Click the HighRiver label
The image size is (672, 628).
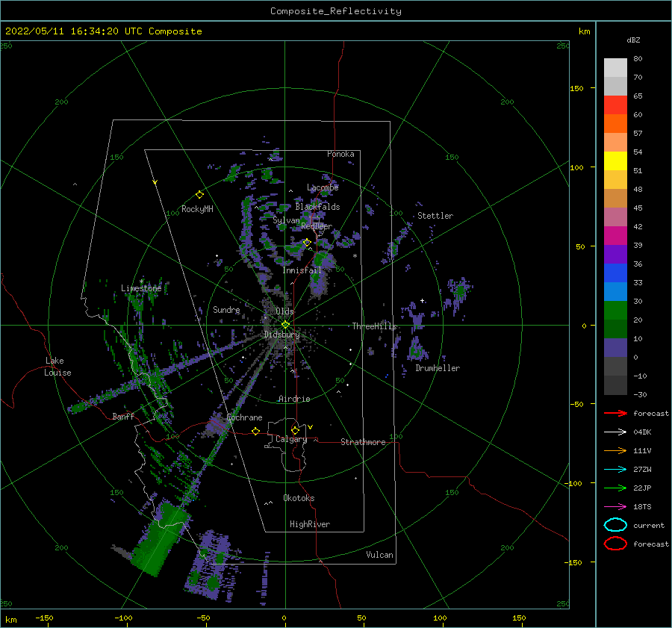coord(310,524)
